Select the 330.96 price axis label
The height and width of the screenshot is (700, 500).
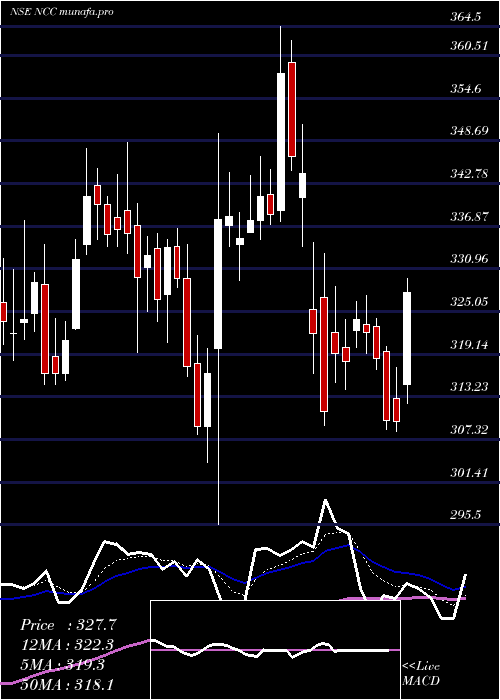click(x=468, y=258)
